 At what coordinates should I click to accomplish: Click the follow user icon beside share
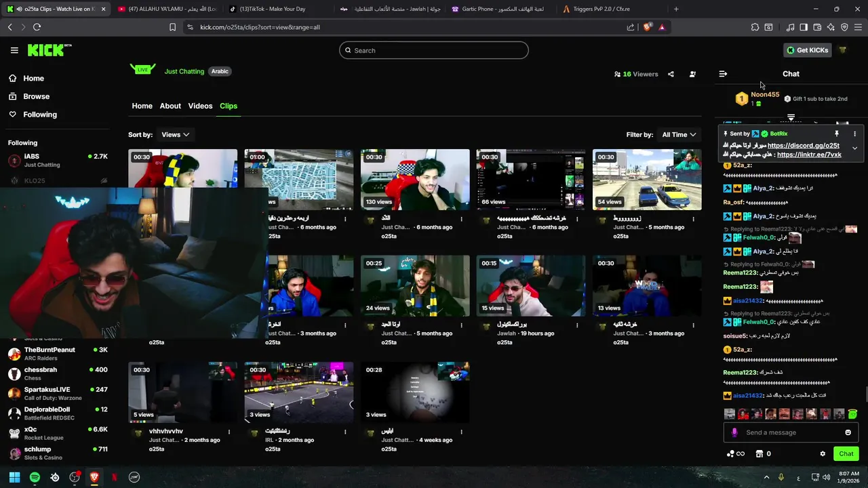coord(692,74)
